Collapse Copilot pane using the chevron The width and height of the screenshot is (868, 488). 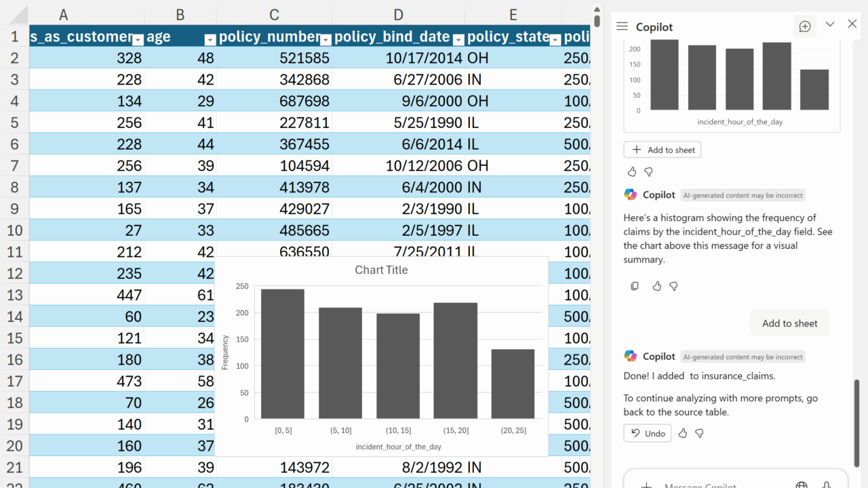(830, 24)
